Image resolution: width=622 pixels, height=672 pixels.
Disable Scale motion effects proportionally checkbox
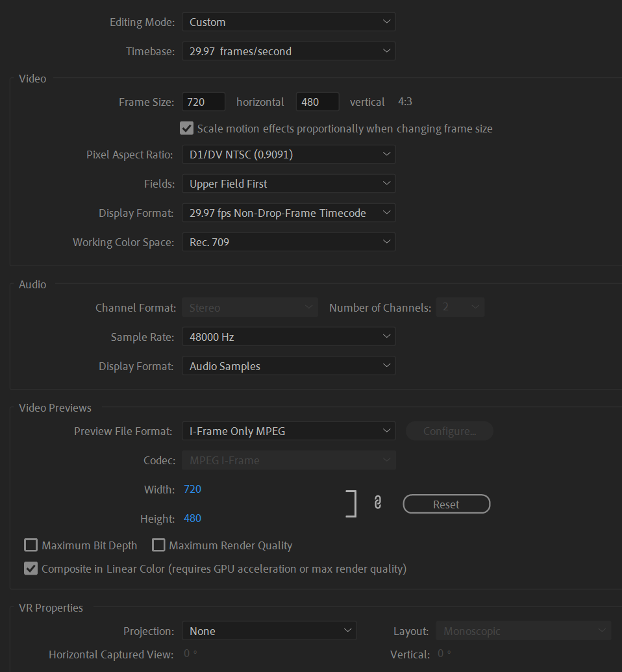point(186,128)
